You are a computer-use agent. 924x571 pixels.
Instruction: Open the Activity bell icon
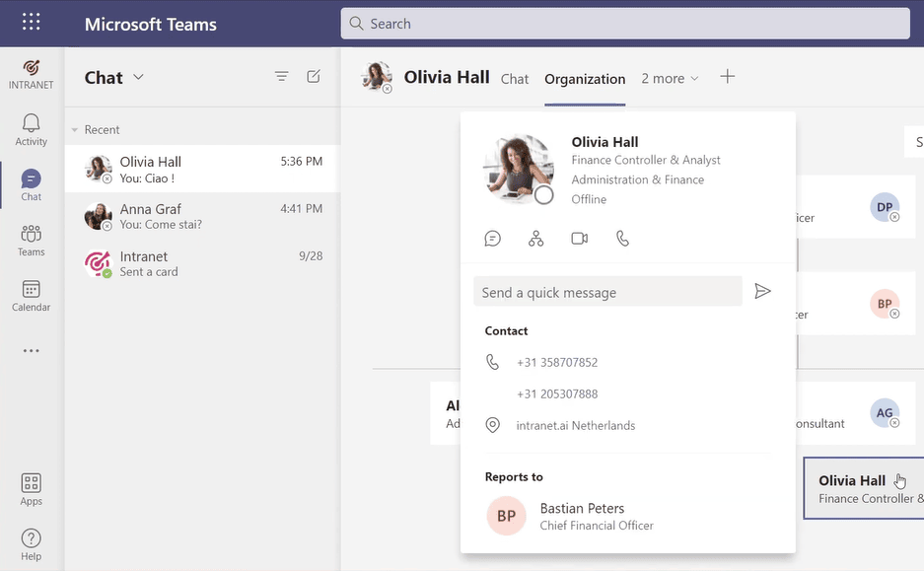click(x=32, y=129)
